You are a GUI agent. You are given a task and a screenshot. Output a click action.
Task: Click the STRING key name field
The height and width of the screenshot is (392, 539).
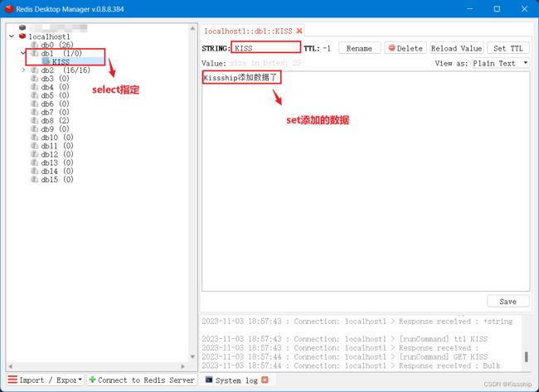(265, 47)
